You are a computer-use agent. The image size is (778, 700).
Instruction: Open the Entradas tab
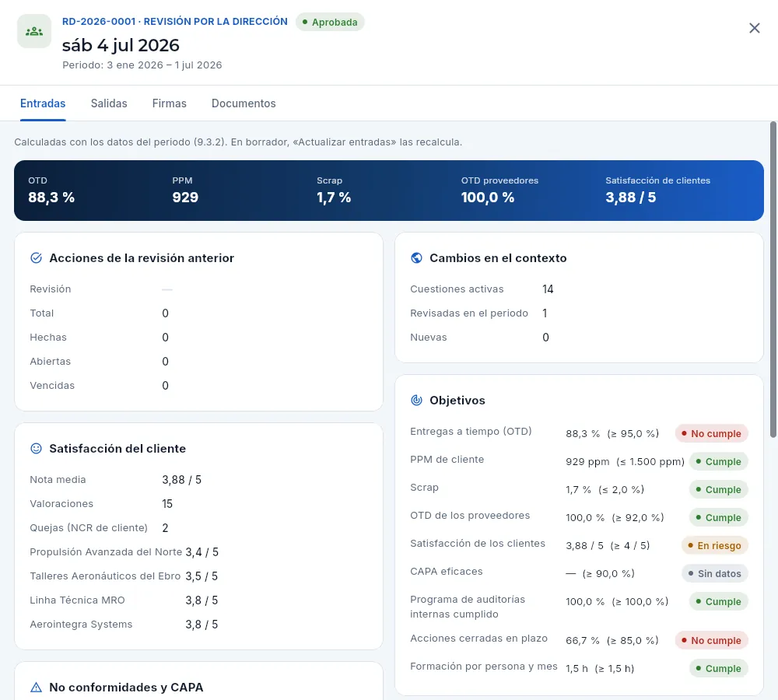click(x=43, y=103)
